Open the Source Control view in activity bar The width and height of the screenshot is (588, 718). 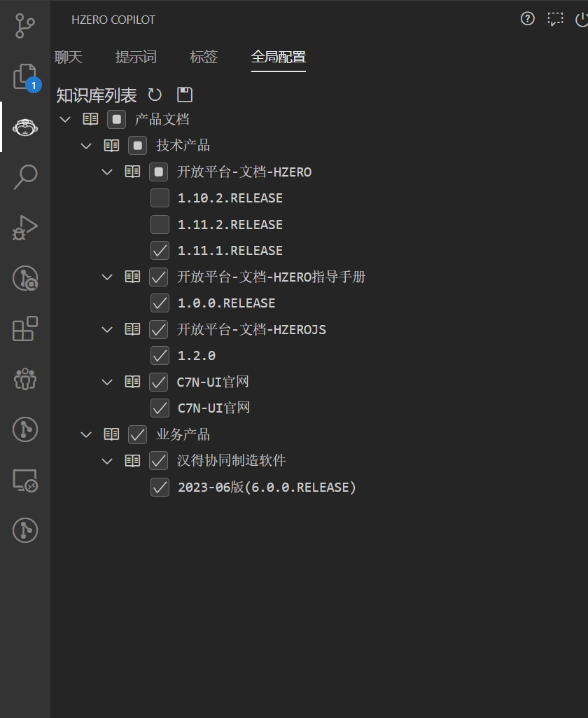(25, 25)
